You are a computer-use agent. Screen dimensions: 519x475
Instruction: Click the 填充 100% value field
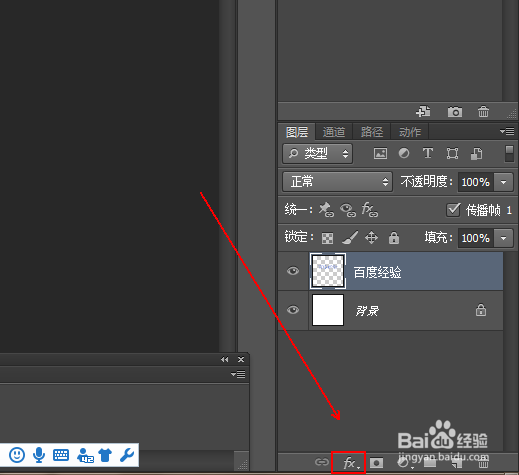pyautogui.click(x=476, y=238)
